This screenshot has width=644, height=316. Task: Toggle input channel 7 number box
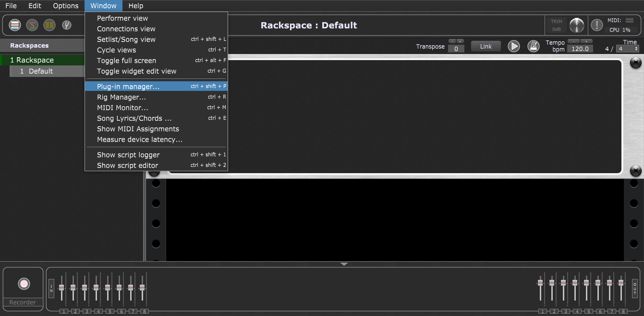point(133,311)
